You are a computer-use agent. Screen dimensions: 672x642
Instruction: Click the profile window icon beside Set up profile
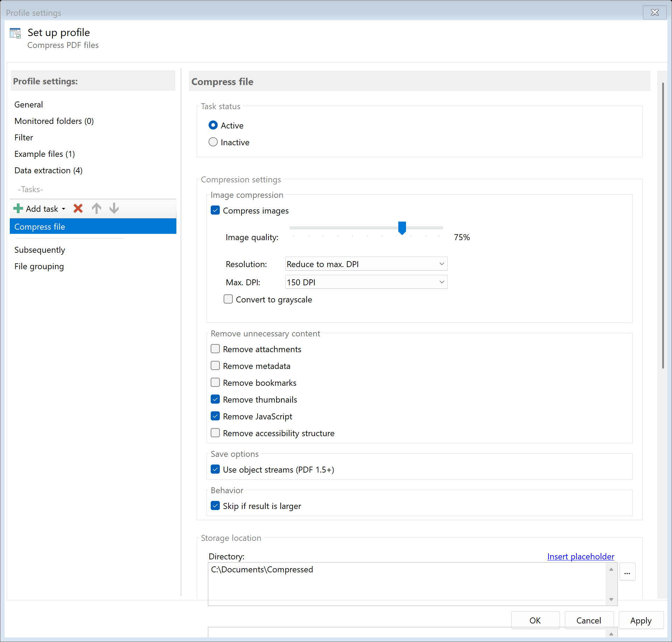(15, 33)
